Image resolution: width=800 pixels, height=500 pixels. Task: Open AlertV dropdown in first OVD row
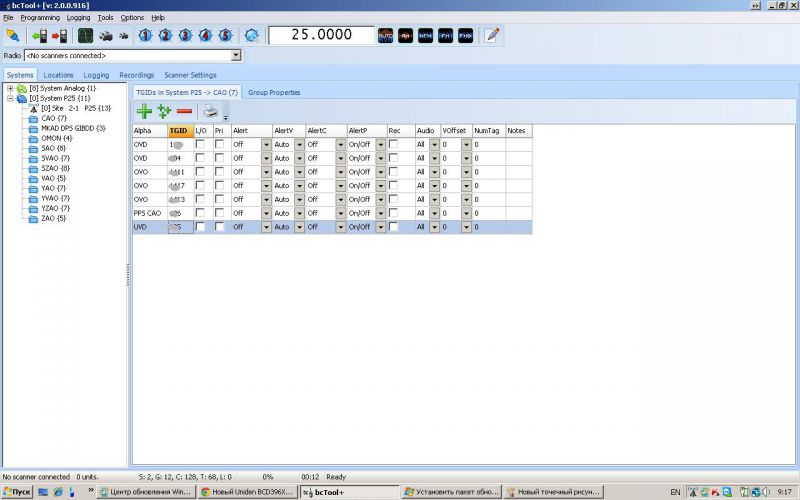[299, 145]
